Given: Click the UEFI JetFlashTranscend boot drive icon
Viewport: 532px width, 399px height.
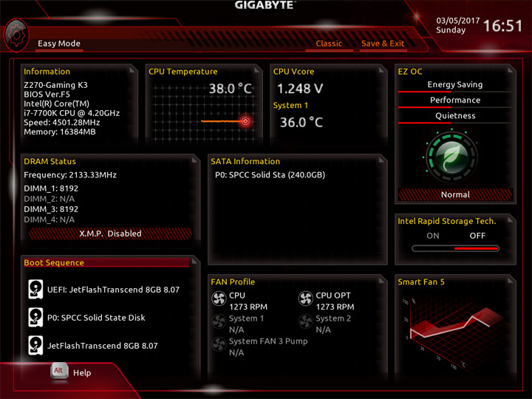Looking at the screenshot, I should pyautogui.click(x=35, y=290).
